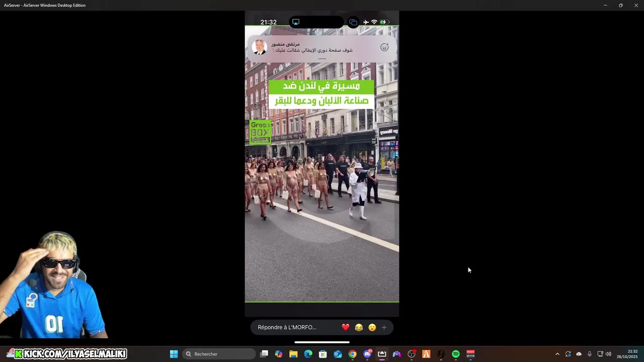
Task: Open the clock and date 26/10/2025
Action: pyautogui.click(x=627, y=354)
